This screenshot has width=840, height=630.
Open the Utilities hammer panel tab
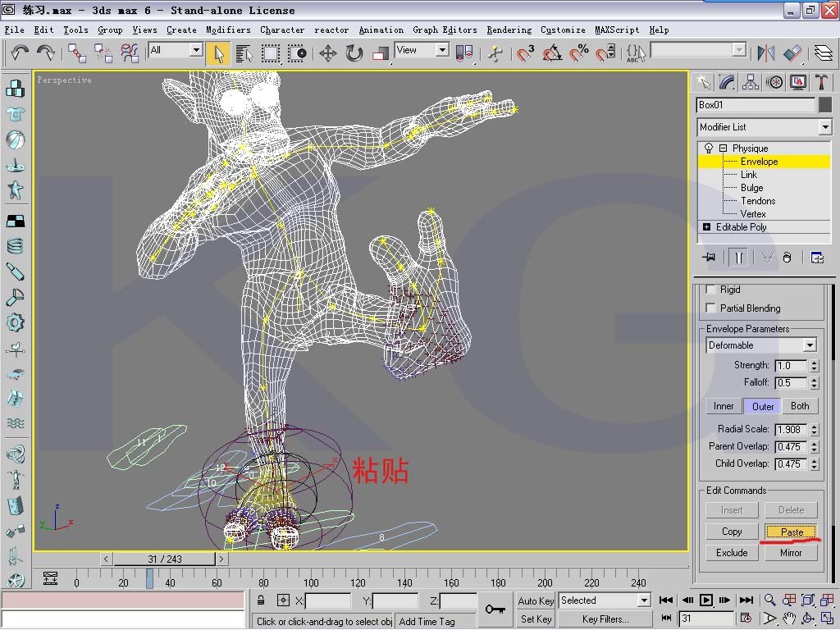click(822, 82)
